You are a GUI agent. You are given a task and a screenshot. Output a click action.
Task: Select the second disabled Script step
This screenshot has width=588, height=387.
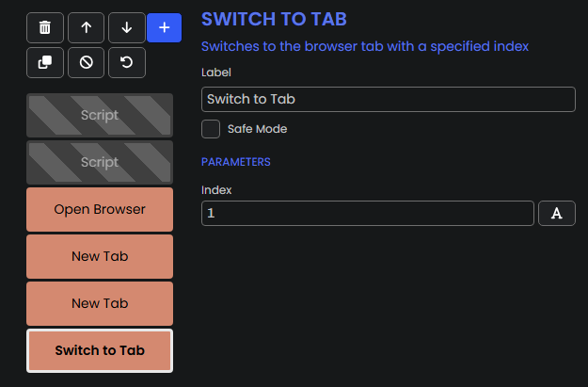point(100,162)
